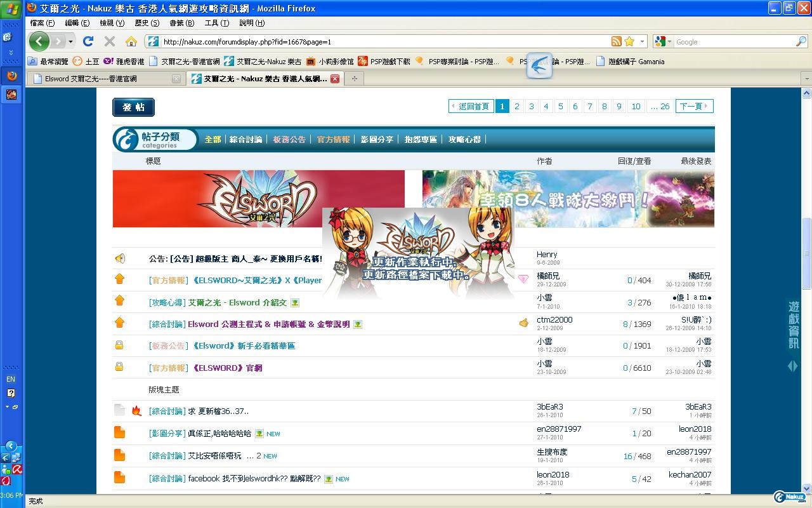Open the 檔案(F) menu
The width and height of the screenshot is (812, 508).
point(43,23)
